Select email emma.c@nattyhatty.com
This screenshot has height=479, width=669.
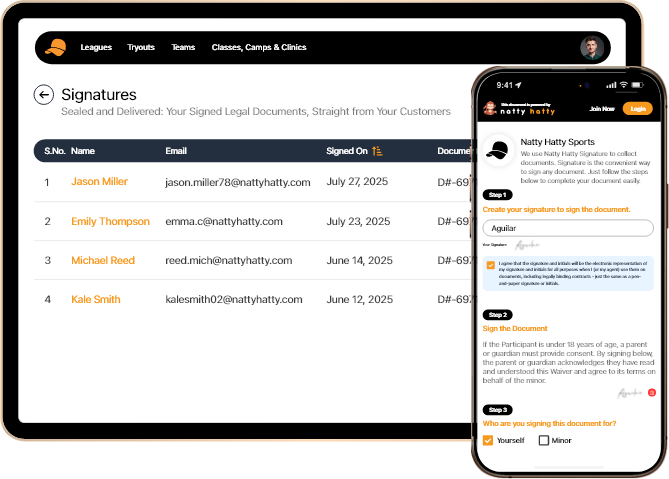point(224,221)
